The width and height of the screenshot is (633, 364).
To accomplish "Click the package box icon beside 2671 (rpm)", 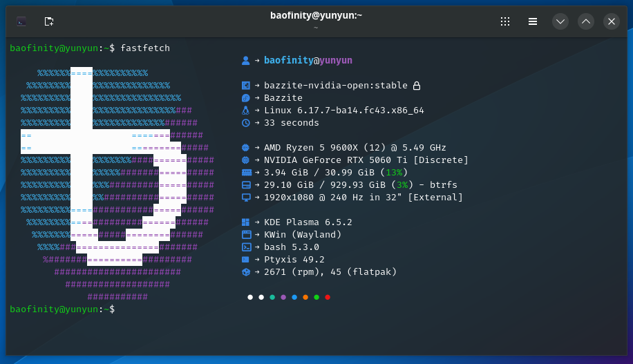I will pyautogui.click(x=245, y=272).
